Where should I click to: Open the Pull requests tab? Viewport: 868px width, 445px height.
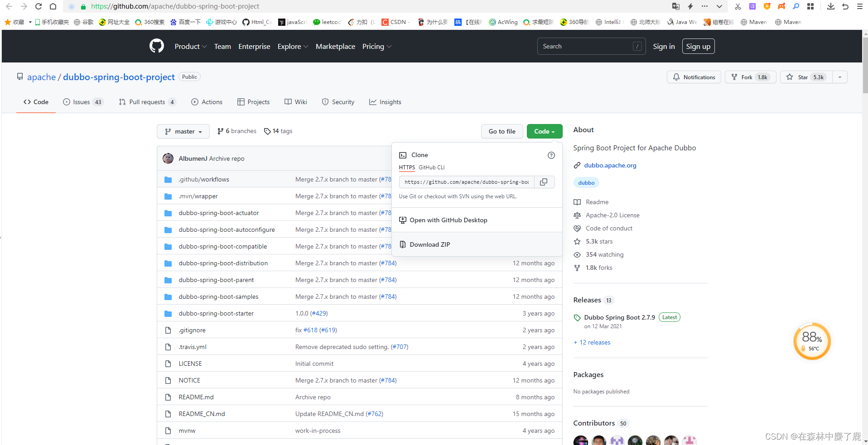(147, 102)
